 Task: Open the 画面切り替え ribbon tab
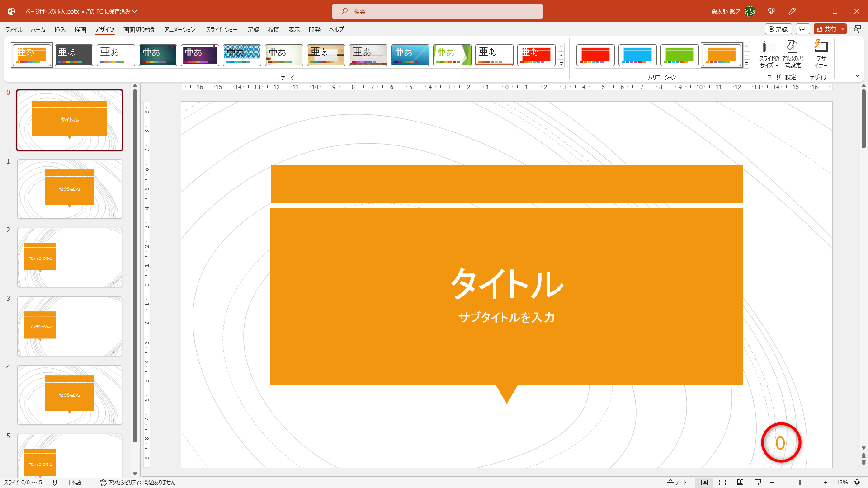[x=138, y=29]
